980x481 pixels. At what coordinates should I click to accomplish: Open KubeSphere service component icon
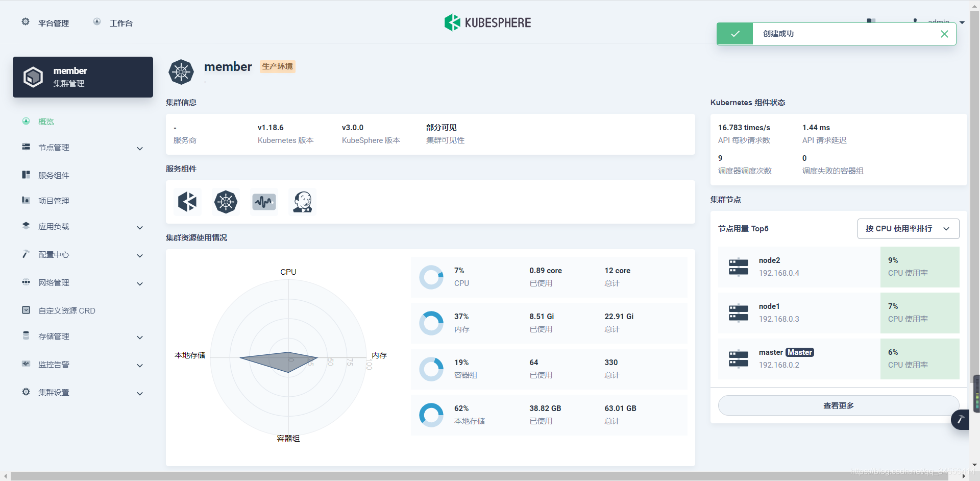point(187,202)
